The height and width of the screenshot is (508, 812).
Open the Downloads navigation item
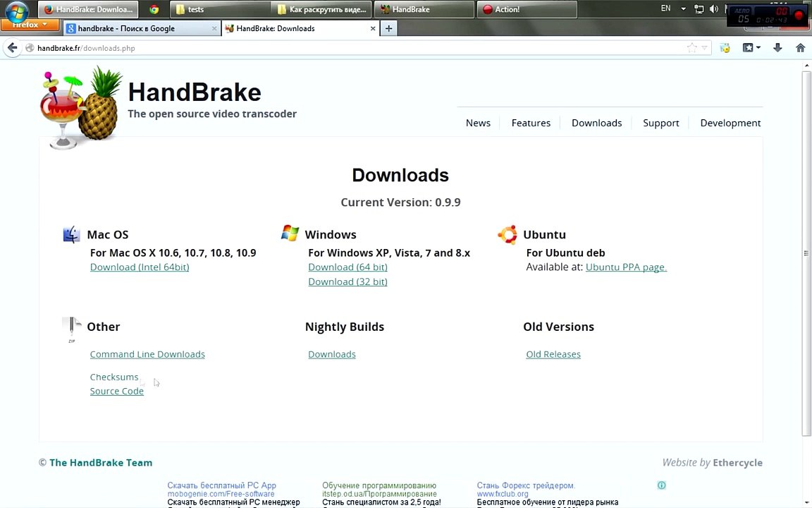click(x=596, y=123)
